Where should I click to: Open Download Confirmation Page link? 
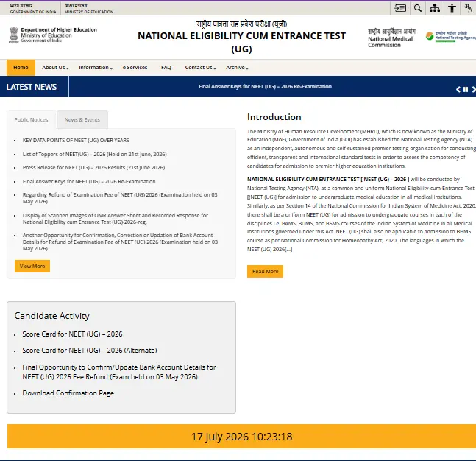68,393
